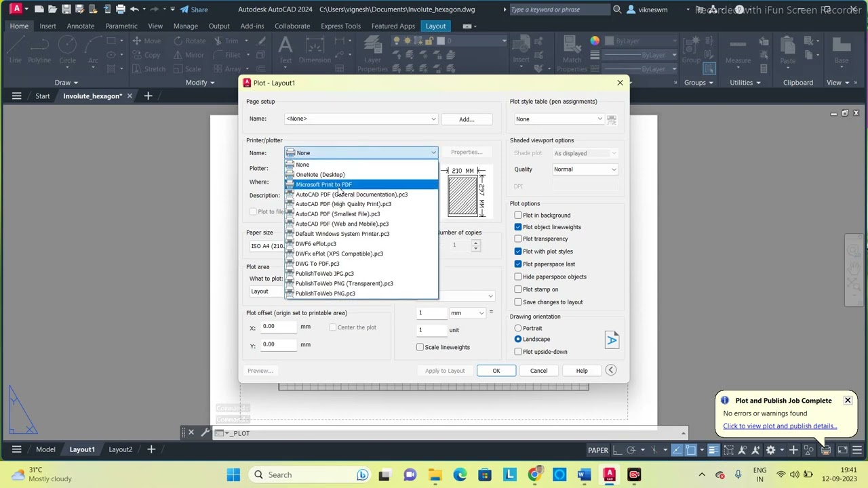Add a new layout tab
This screenshot has width=868, height=488.
(x=151, y=449)
